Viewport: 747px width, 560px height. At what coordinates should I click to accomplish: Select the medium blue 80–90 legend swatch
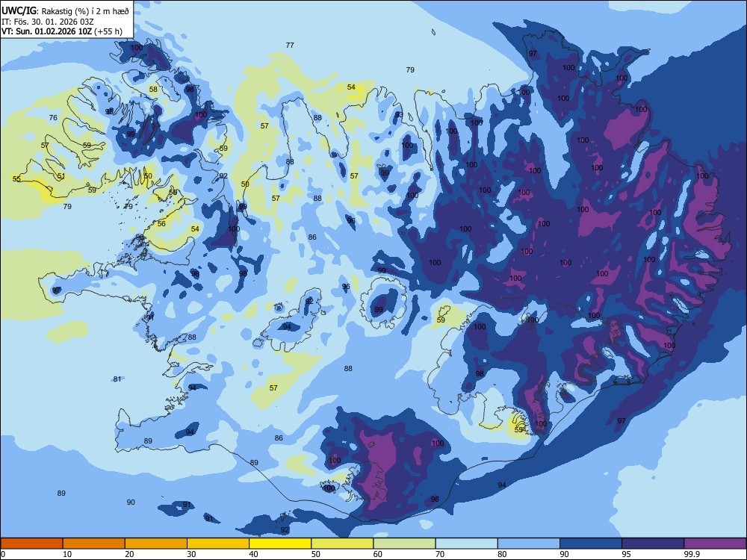click(x=529, y=544)
